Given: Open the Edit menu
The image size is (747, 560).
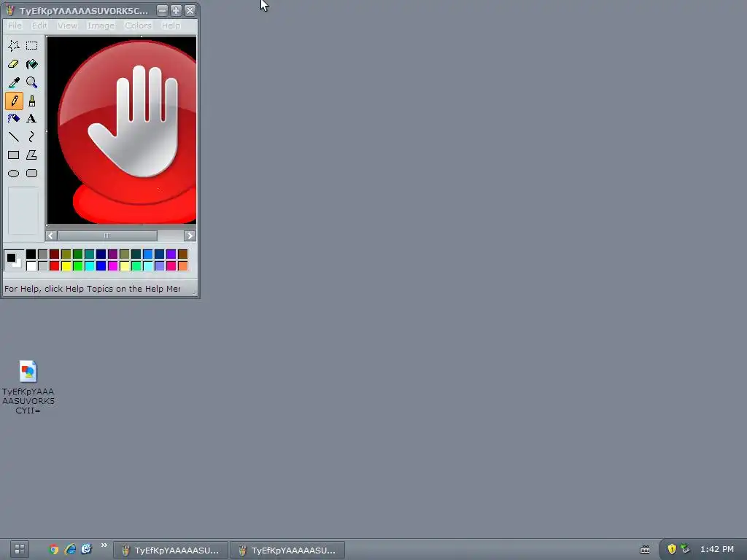Looking at the screenshot, I should (39, 26).
